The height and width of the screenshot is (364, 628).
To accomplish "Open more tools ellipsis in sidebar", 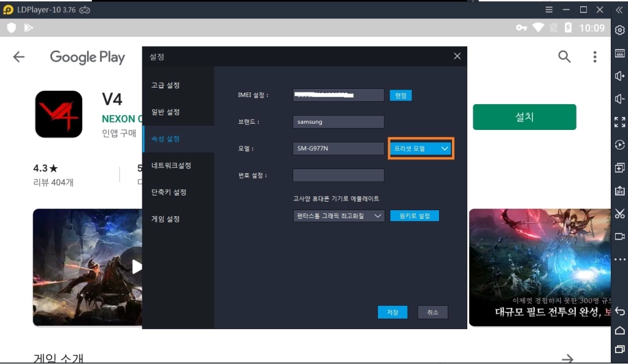I will (x=619, y=259).
